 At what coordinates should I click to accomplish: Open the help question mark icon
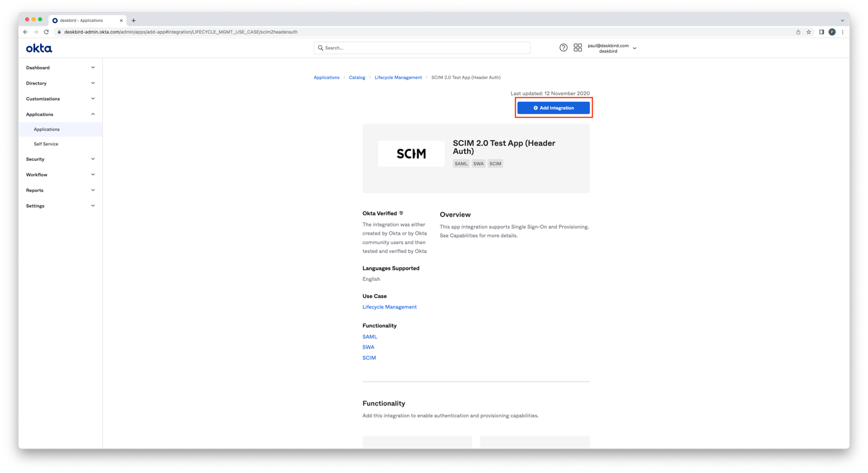click(563, 48)
